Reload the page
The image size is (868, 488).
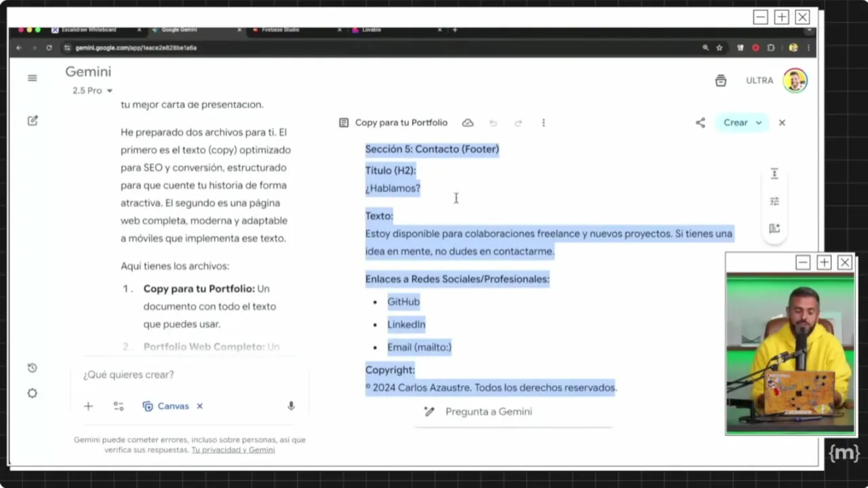tap(49, 48)
